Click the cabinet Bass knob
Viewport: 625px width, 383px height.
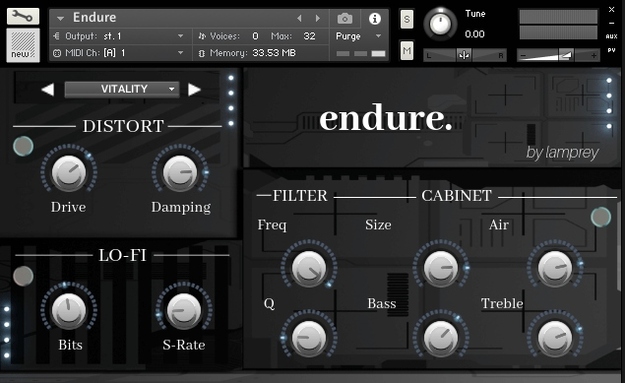click(440, 338)
